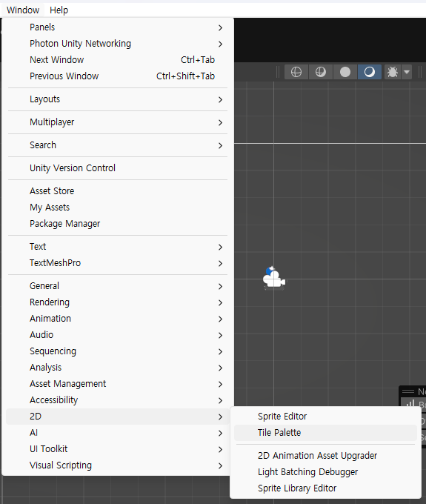Image resolution: width=426 pixels, height=504 pixels.
Task: Expand the Layouts submenu
Action: point(118,99)
